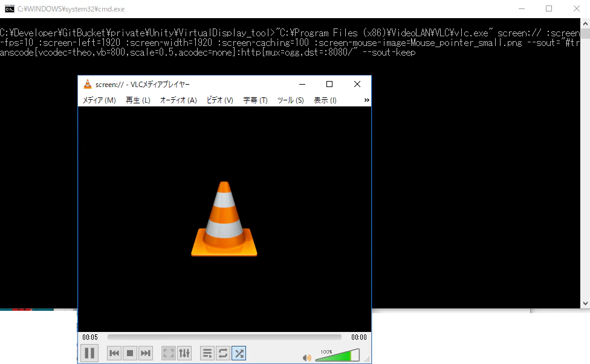Open the 表示 (I) menu
Viewport: 590px width, 364px height.
pos(325,100)
